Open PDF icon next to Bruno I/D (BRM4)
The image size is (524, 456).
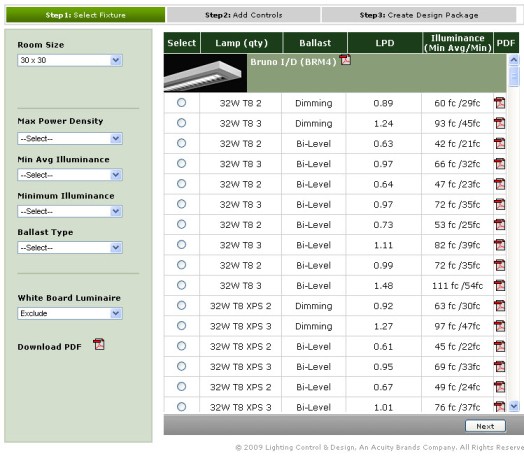point(345,60)
